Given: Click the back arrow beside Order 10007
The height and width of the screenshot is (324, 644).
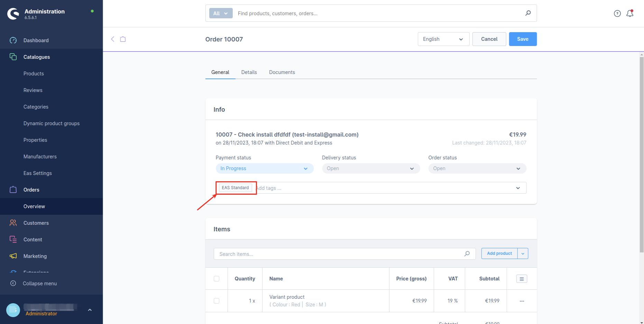Looking at the screenshot, I should click(x=112, y=39).
